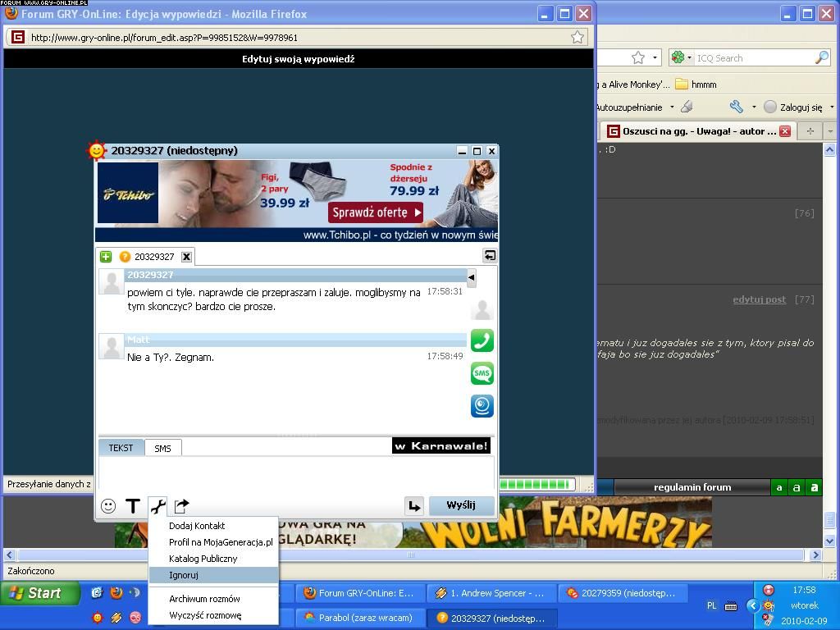Switch to 'Parabol (zaraz wracam)' taskbar window
Viewport: 840px width, 630px height.
[x=359, y=618]
